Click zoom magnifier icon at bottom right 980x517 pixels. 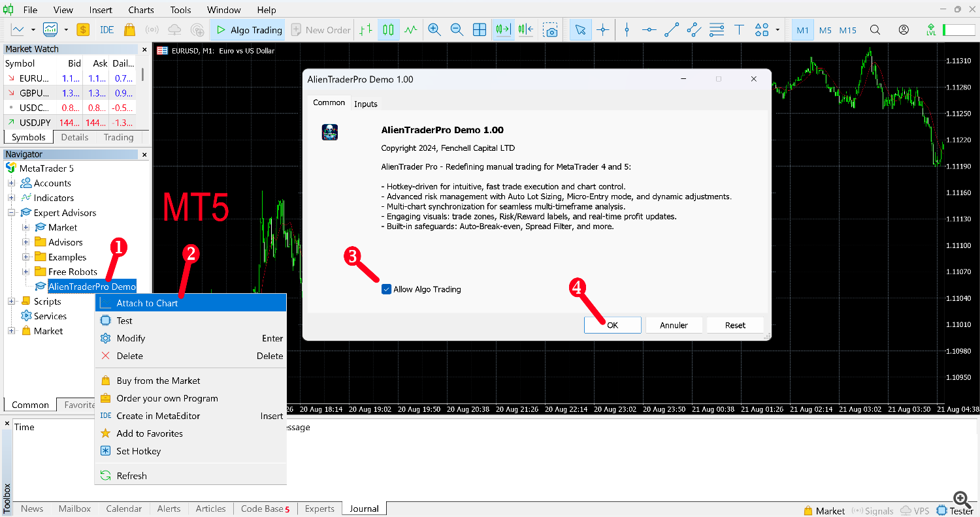point(960,499)
